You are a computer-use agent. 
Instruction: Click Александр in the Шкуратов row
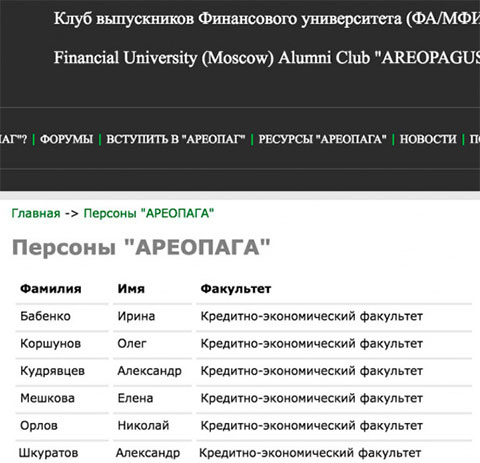pos(148,453)
